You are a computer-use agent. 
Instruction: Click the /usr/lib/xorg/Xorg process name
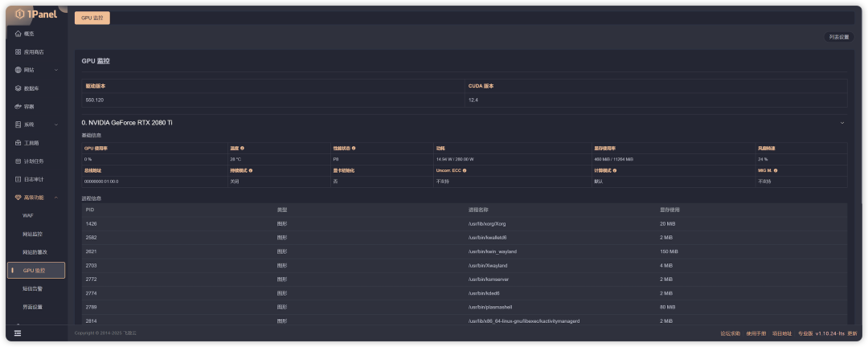(487, 223)
